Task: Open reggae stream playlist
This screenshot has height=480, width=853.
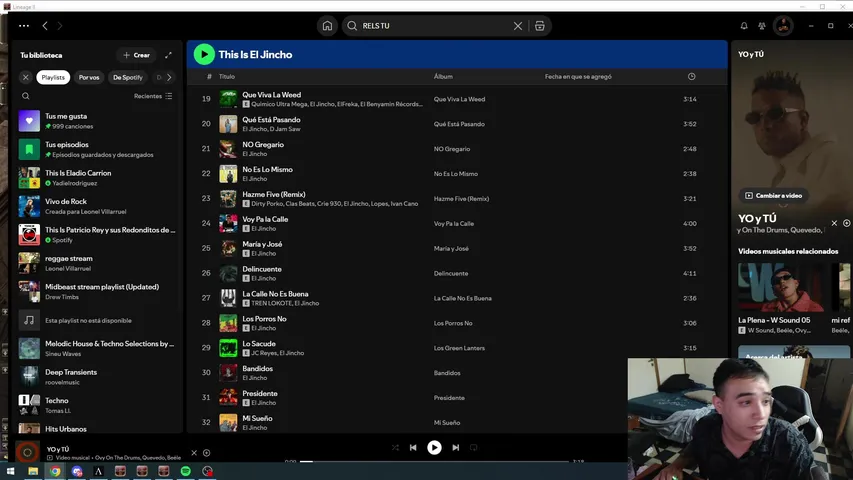Action: tap(96, 263)
